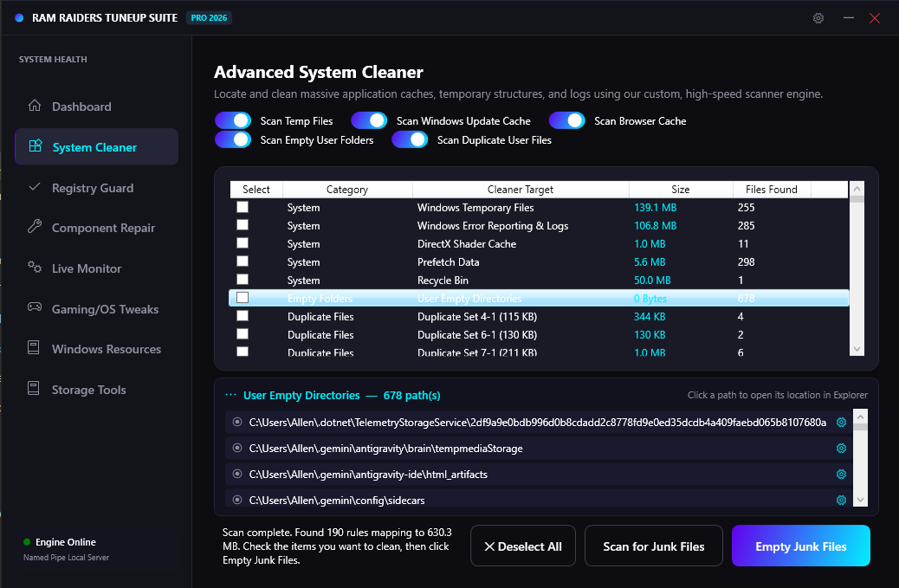
Task: Click table scrollbar up arrow
Action: pos(857,189)
